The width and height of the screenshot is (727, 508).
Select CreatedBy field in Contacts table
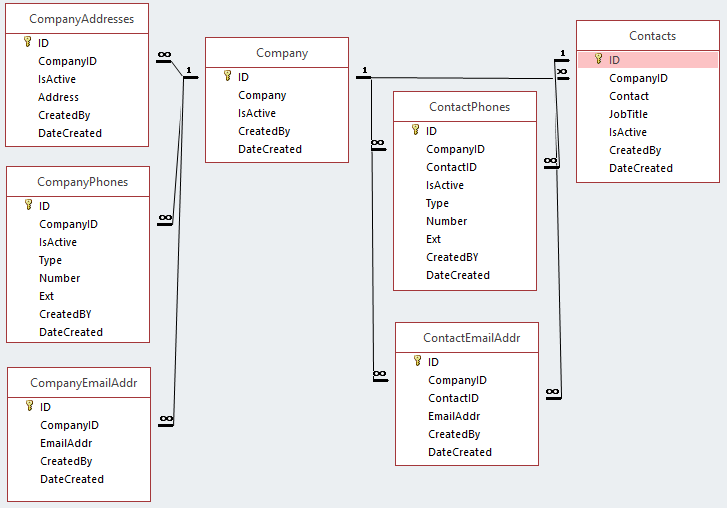coord(635,151)
